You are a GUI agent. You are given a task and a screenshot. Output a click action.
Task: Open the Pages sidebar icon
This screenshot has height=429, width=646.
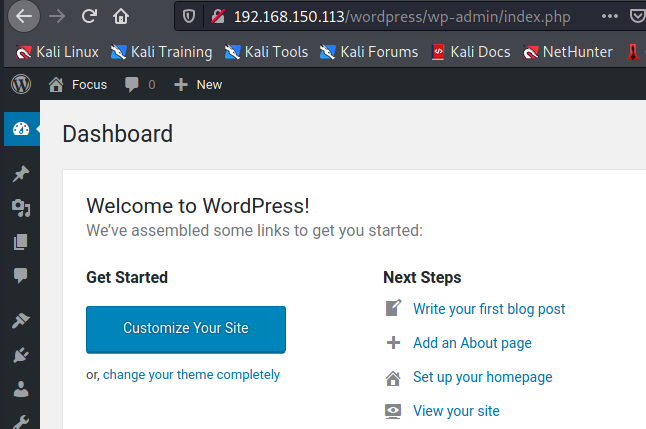pyautogui.click(x=20, y=241)
